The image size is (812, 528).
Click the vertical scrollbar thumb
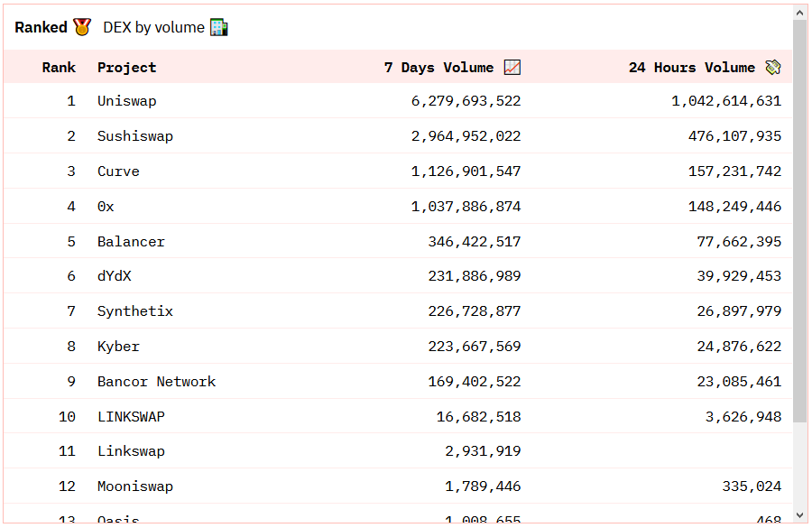point(799,223)
